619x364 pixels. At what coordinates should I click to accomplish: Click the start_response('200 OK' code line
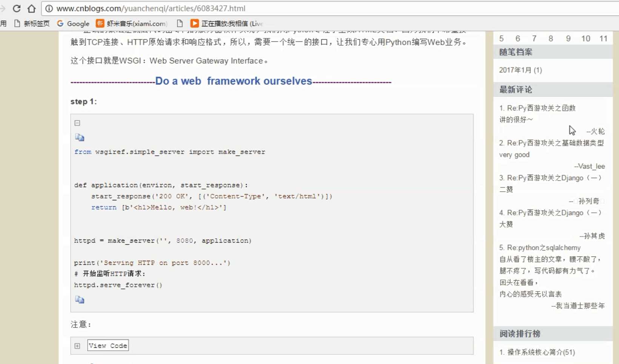click(212, 197)
